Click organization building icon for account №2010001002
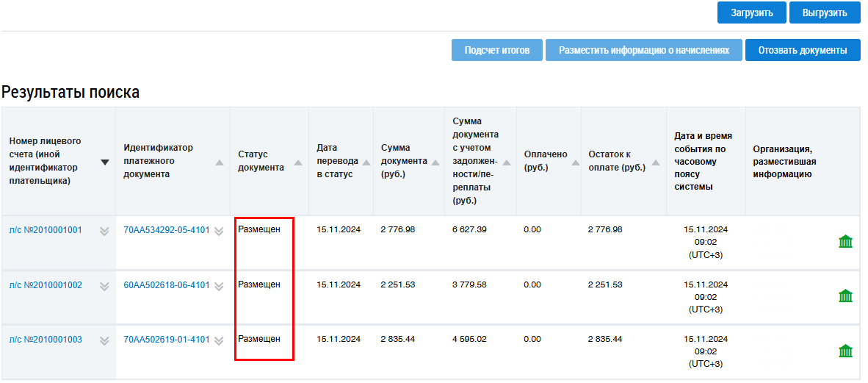Viewport: 868px width, 383px height. click(845, 296)
